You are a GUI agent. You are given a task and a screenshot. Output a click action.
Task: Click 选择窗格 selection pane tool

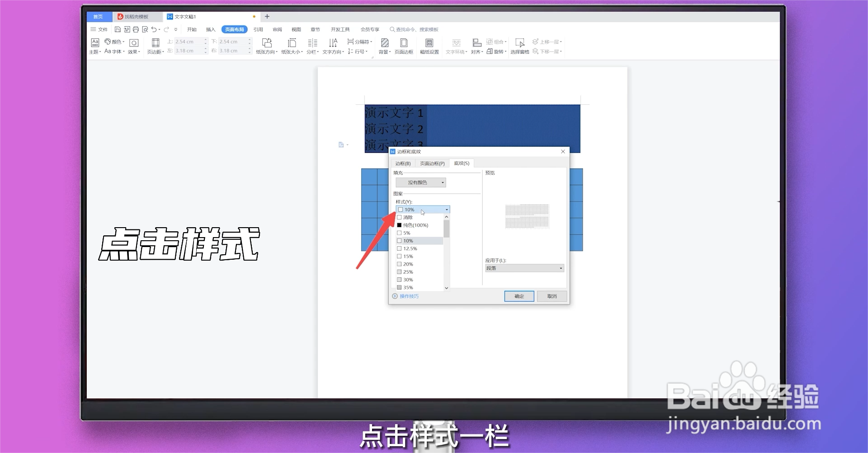pyautogui.click(x=520, y=46)
